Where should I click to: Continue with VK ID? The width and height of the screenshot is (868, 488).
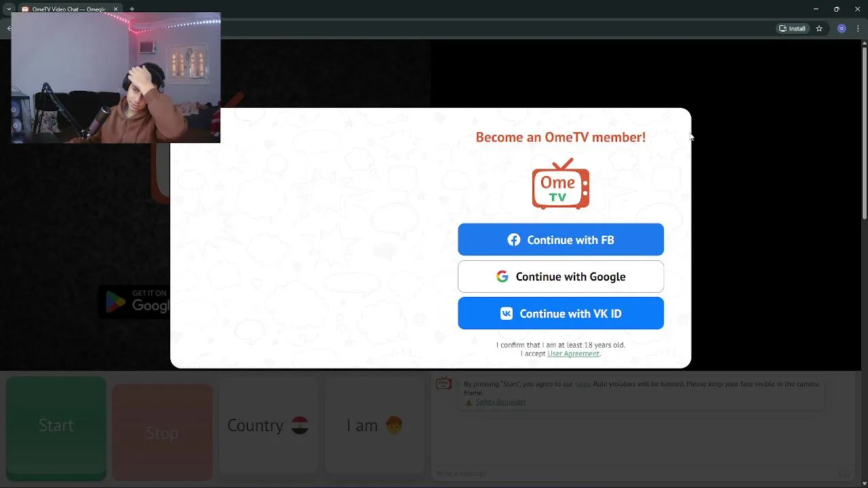click(561, 313)
